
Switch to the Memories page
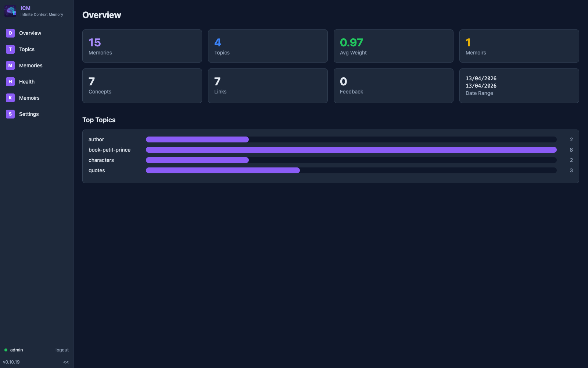click(31, 65)
